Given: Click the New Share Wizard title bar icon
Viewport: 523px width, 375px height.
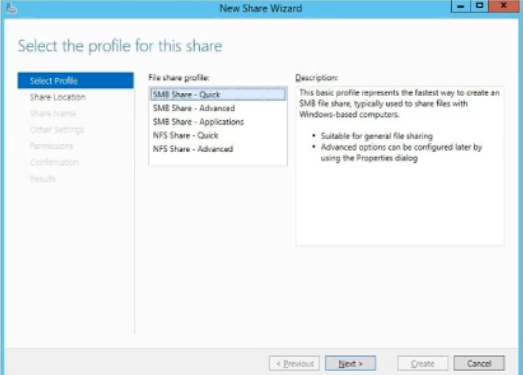Looking at the screenshot, I should tap(11, 8).
